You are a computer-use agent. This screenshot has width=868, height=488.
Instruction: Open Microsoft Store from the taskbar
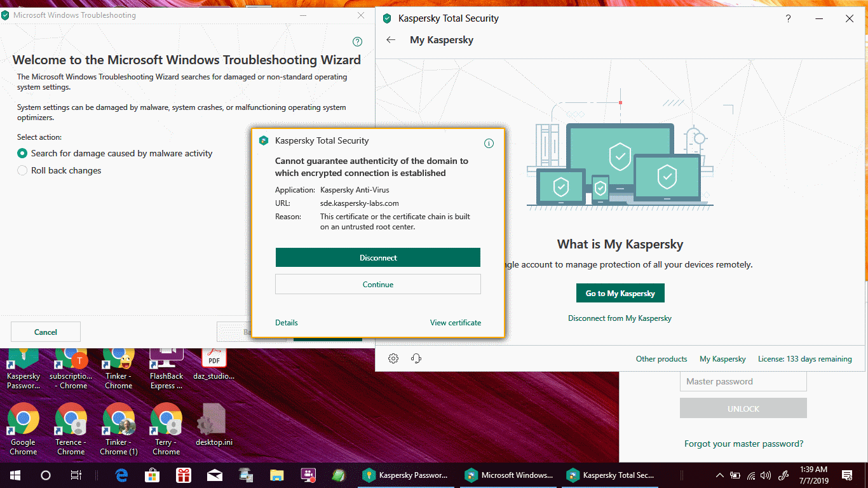click(153, 475)
